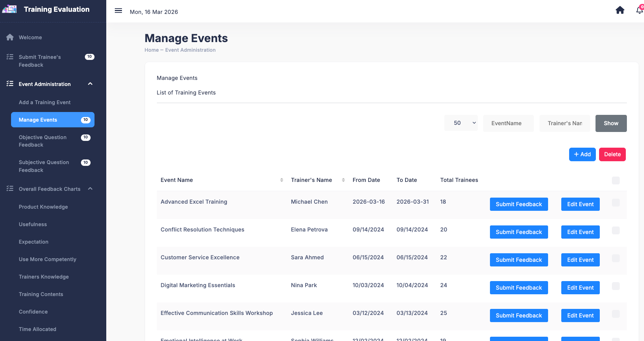Click the EventName filter input field
Viewport: 644px width, 341px height.
pyautogui.click(x=508, y=123)
